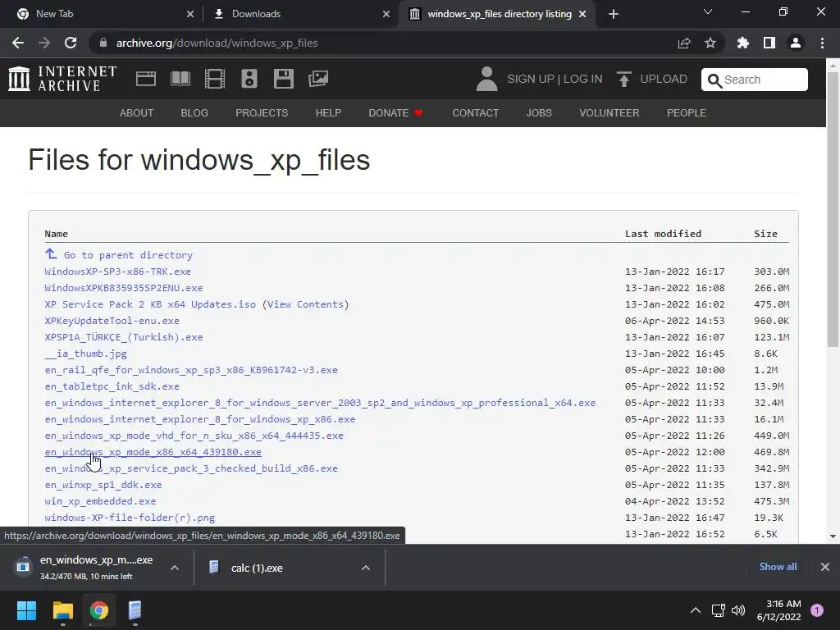Reload the page

tap(71, 43)
